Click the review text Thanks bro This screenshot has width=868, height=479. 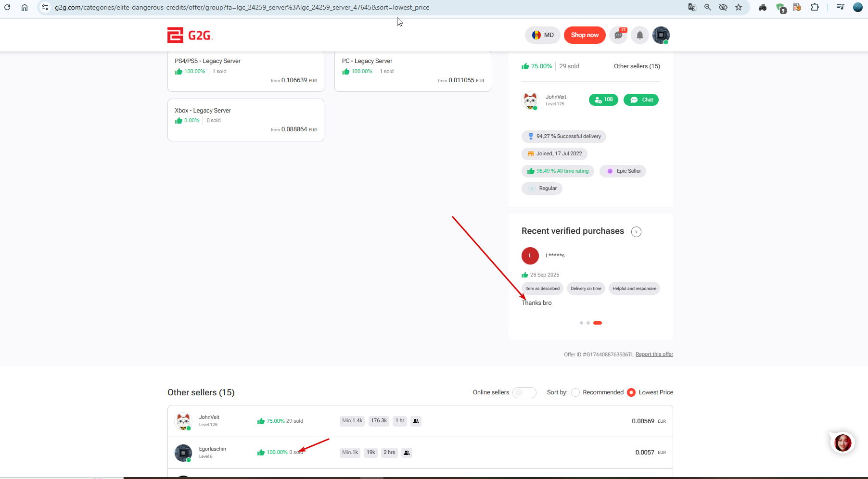(536, 303)
